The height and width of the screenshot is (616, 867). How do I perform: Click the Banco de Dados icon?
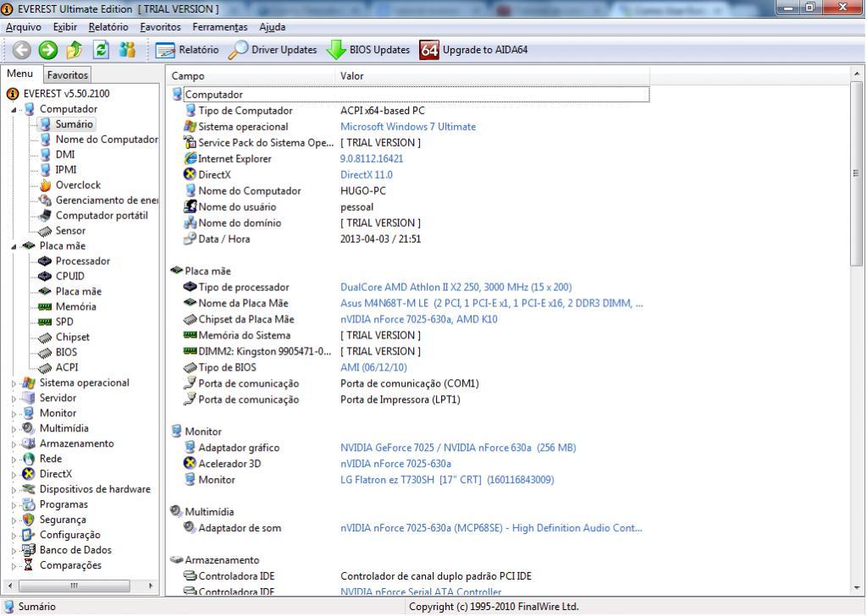(x=28, y=550)
